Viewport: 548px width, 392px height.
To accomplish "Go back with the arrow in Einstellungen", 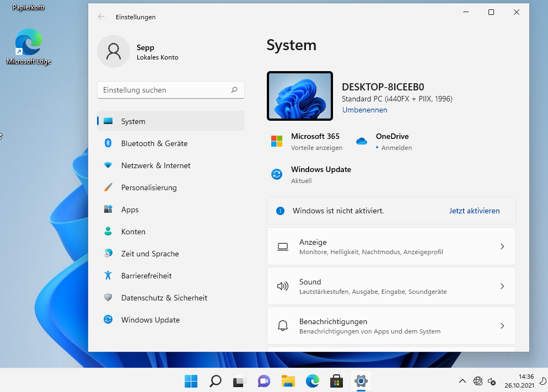I will (x=101, y=17).
